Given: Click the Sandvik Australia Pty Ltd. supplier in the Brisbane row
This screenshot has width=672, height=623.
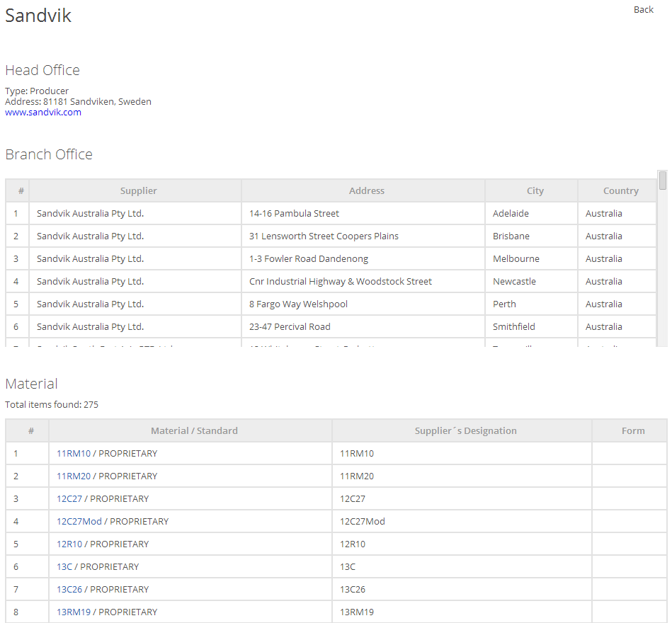Looking at the screenshot, I should coord(135,236).
